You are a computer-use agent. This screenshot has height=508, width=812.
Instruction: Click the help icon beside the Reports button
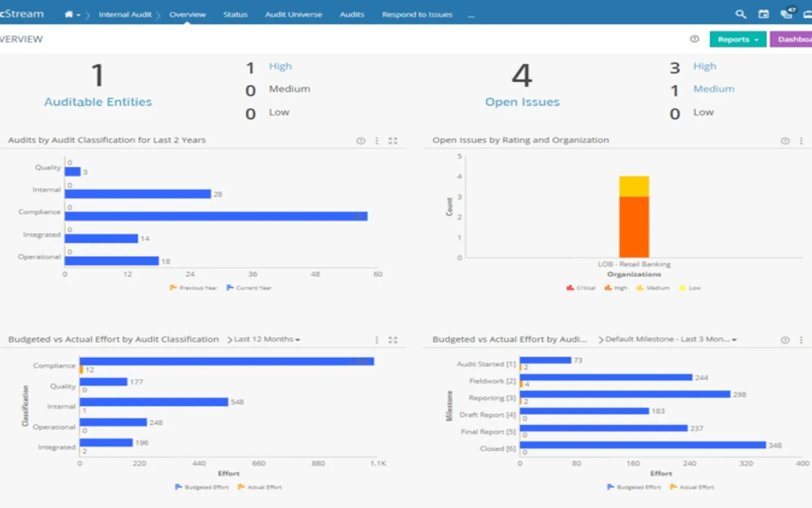tap(694, 39)
